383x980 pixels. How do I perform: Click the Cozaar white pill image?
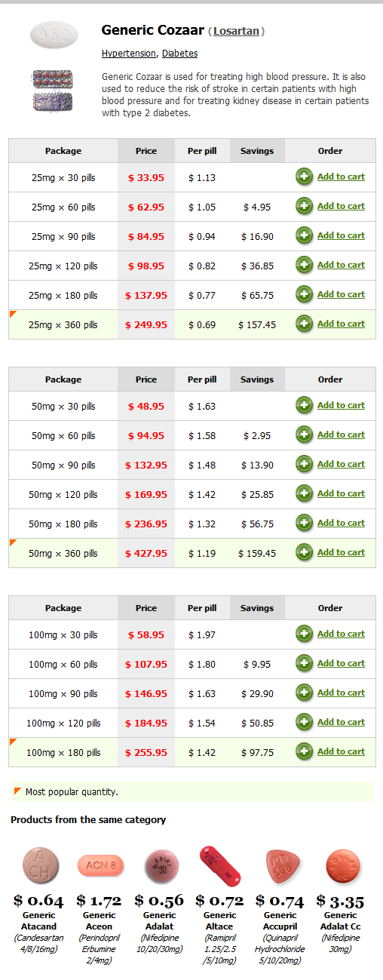click(x=54, y=35)
